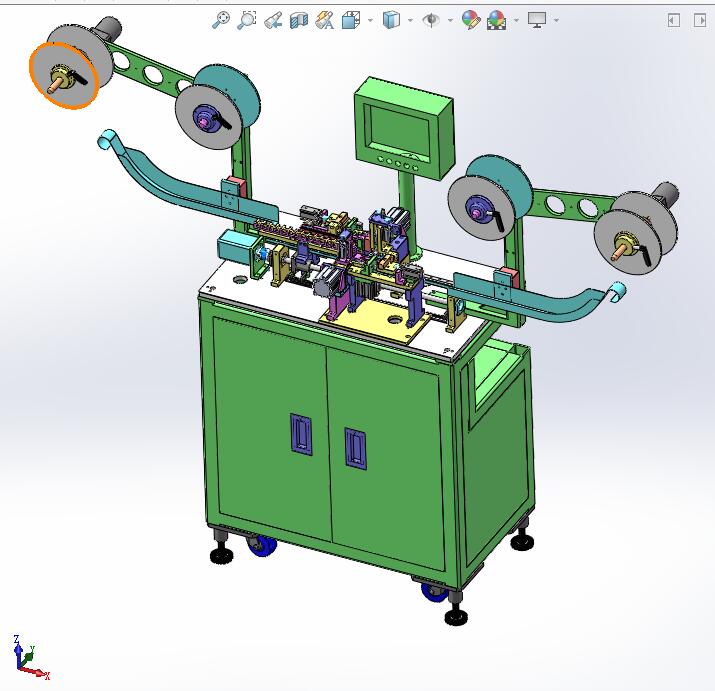Select the green touchscreen monitor housing
The width and height of the screenshot is (715, 691).
point(404,128)
